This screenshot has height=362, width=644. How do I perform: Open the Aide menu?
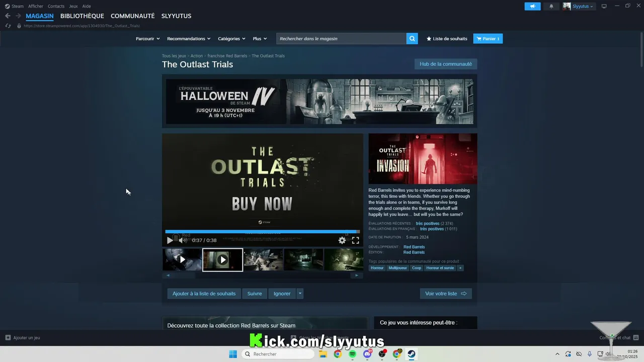point(87,6)
